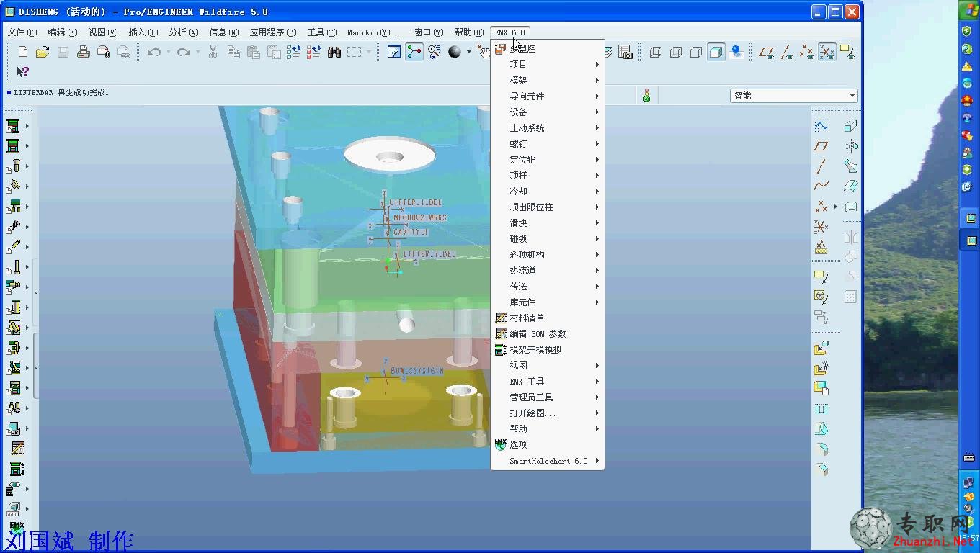Open the 编辑(E) menu
980x553 pixels.
tap(62, 32)
